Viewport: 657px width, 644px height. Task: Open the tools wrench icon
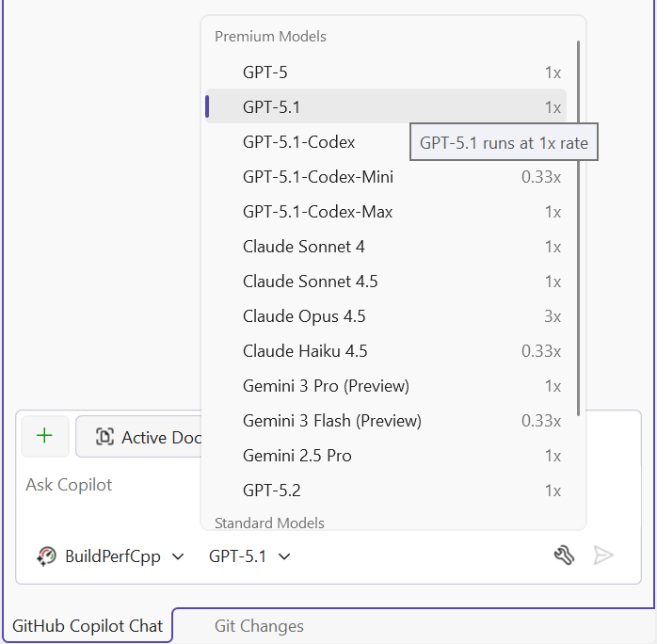click(x=564, y=555)
